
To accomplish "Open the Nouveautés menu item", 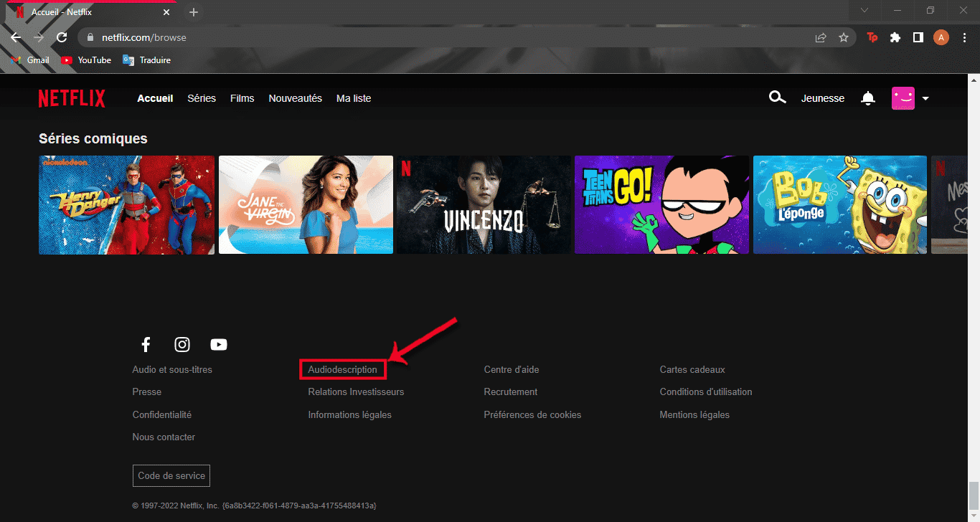I will [296, 98].
